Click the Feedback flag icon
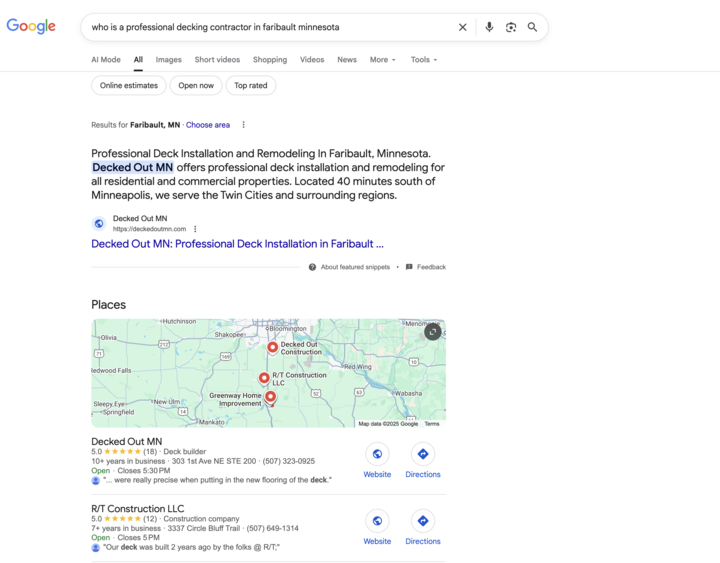The image size is (720, 563). tap(409, 267)
